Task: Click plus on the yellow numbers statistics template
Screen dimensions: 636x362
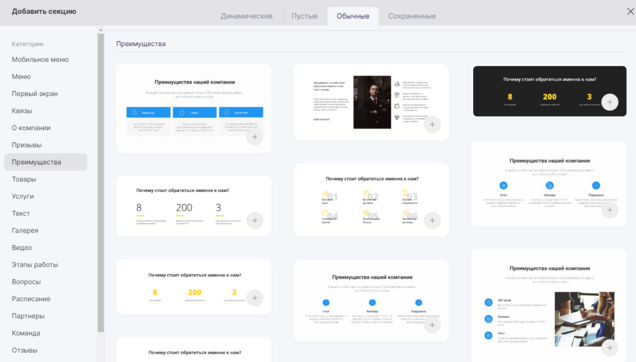Action: point(255,298)
